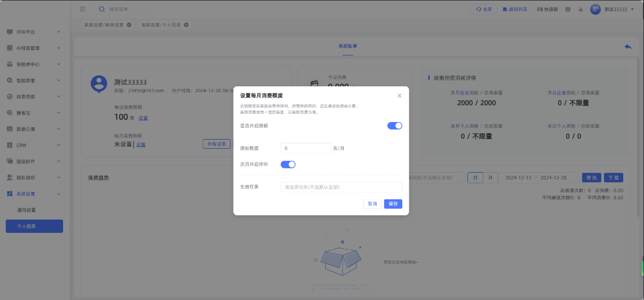Toggle the 是否开启限额 switch

click(x=394, y=126)
